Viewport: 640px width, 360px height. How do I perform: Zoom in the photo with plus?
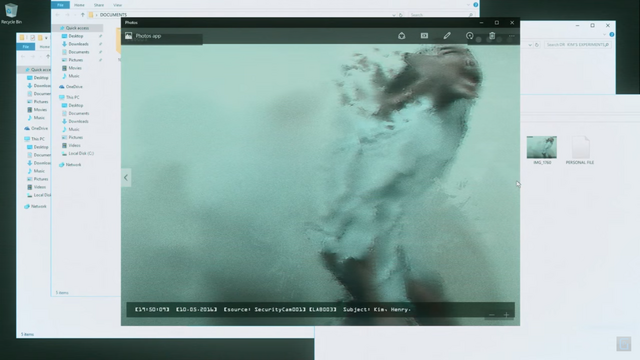click(506, 315)
